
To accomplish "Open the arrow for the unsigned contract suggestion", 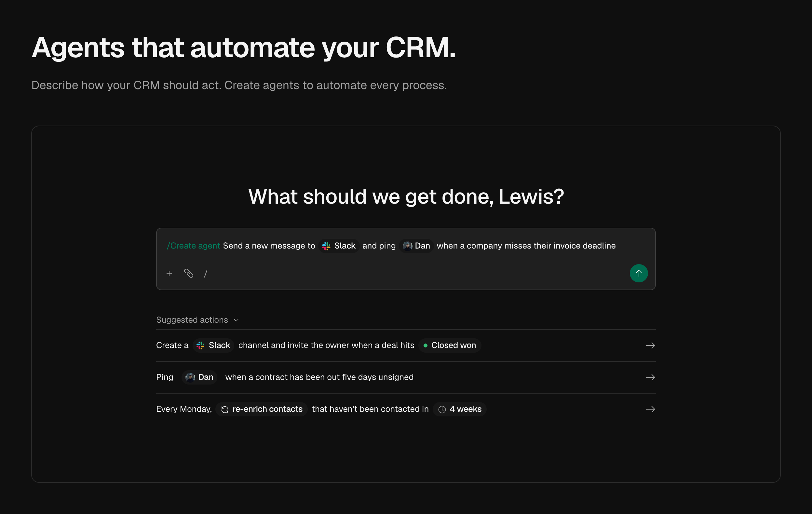I will 650,377.
